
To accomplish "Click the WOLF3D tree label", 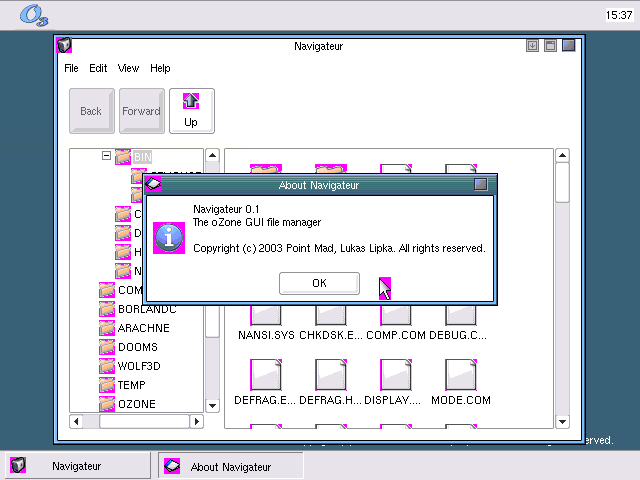I will (x=139, y=366).
